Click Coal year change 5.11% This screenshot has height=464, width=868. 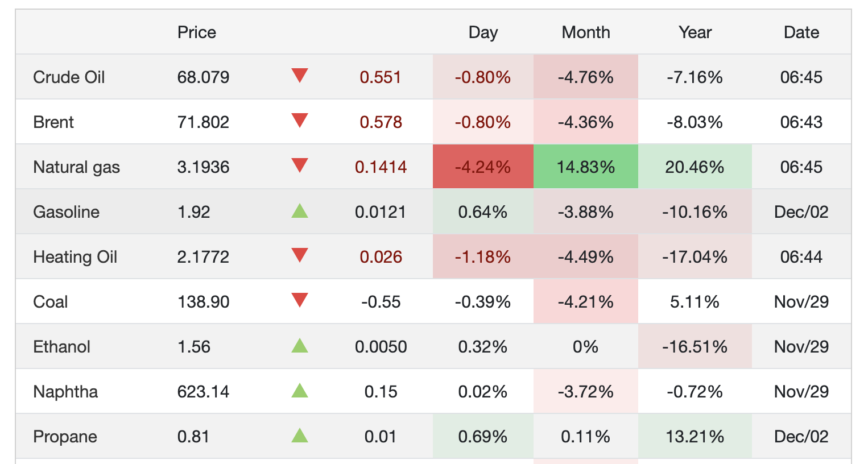(695, 301)
